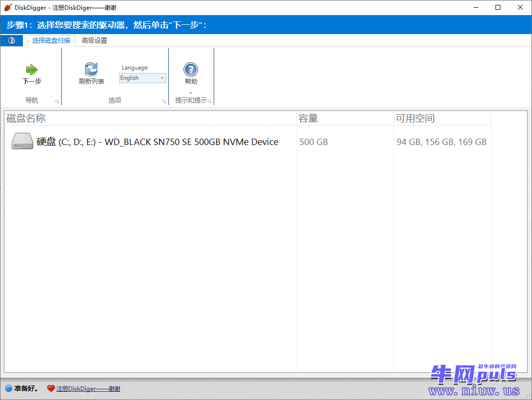Image resolution: width=532 pixels, height=400 pixels.
Task: Expand the arrow below the Help button
Action: (191, 93)
